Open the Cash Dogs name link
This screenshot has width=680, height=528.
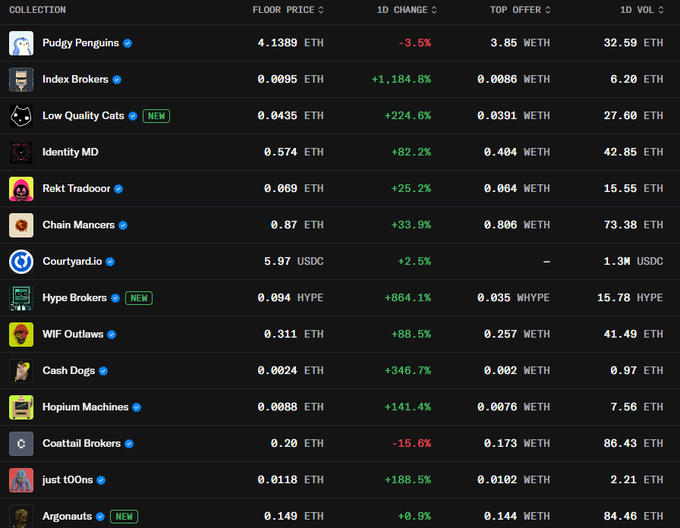pos(69,371)
